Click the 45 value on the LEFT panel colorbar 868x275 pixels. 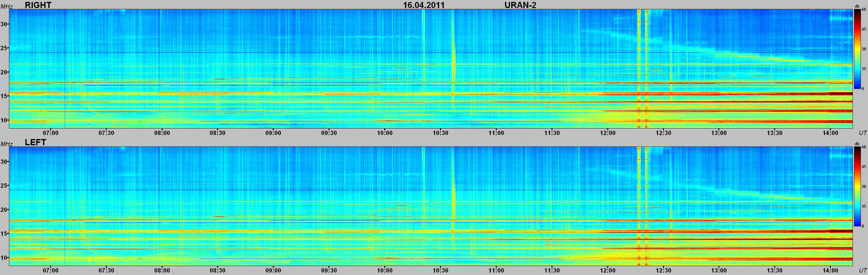[864, 167]
